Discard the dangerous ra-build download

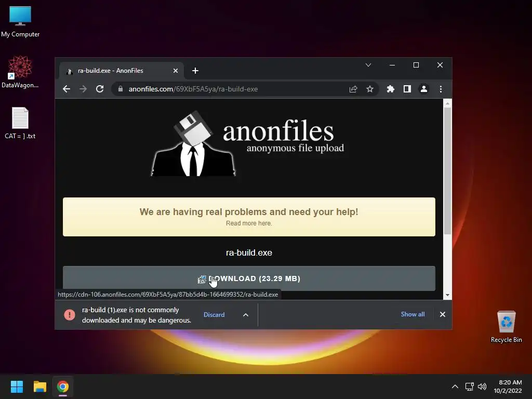point(214,314)
